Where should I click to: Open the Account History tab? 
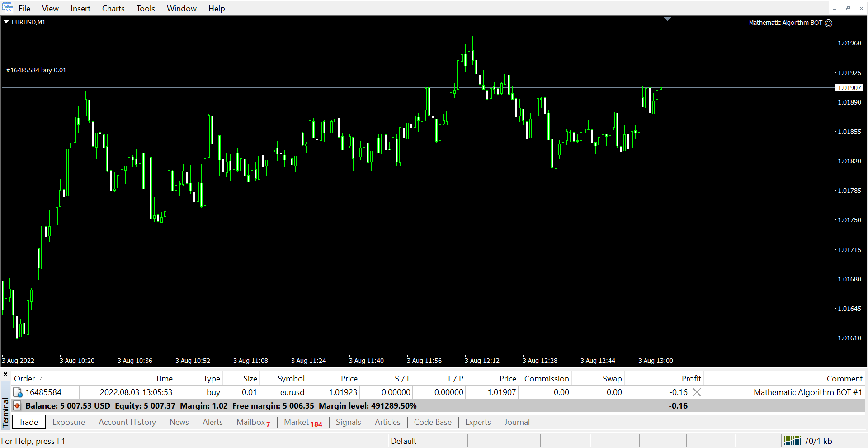[x=127, y=422]
